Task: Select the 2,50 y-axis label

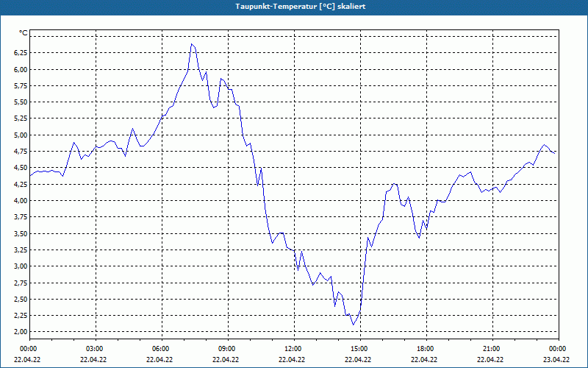Action: (x=21, y=299)
